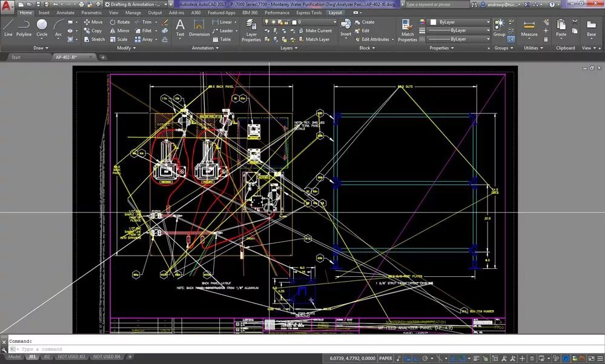Click Create block button
Screen dimensions: 605x364
[x=365, y=22]
